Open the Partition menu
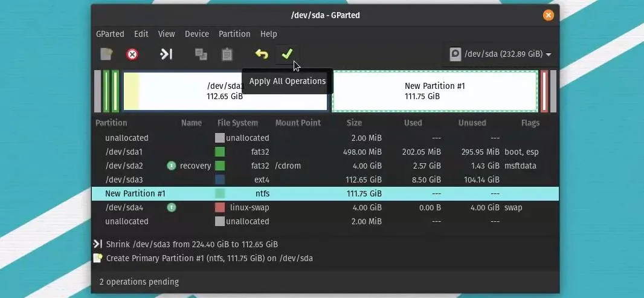Screen dimensions: 644x298 [x=234, y=34]
